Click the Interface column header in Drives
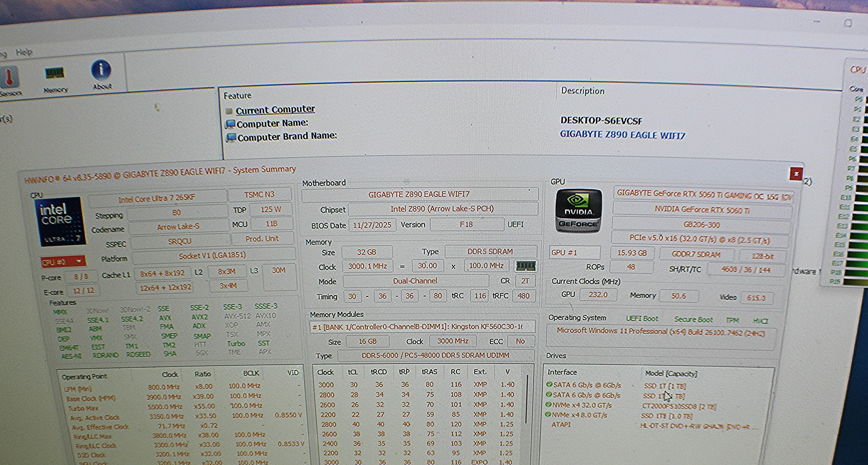Viewport: 868px width, 465px height. point(562,372)
